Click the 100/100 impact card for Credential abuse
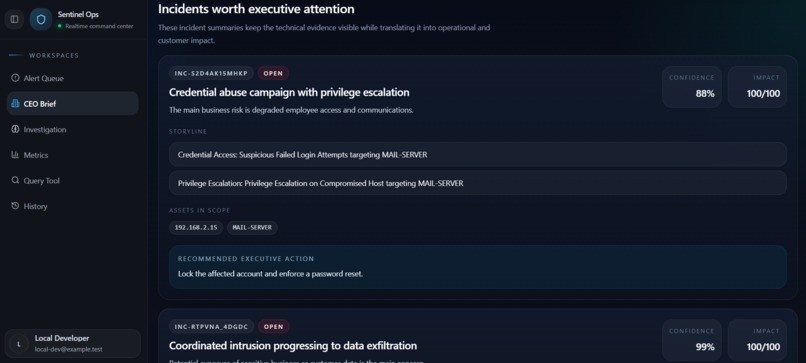806x363 pixels. click(x=757, y=87)
